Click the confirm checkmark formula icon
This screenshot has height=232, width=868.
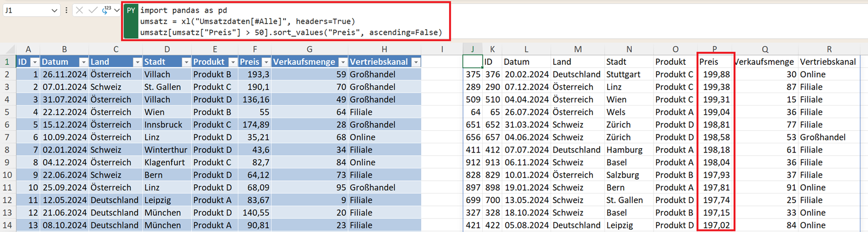pyautogui.click(x=93, y=10)
